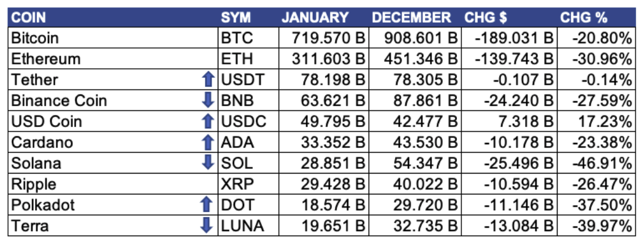Click the up arrow beside Cardano
This screenshot has height=241, width=644.
(209, 142)
